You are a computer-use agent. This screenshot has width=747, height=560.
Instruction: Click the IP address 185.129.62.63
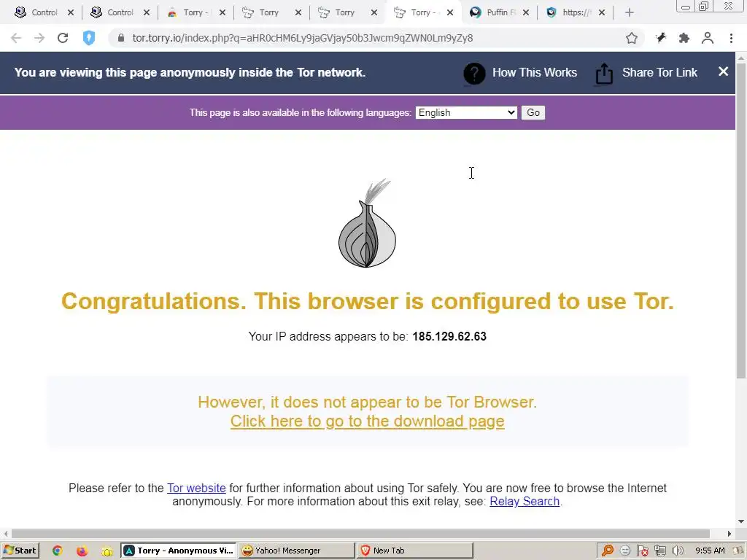click(x=449, y=337)
